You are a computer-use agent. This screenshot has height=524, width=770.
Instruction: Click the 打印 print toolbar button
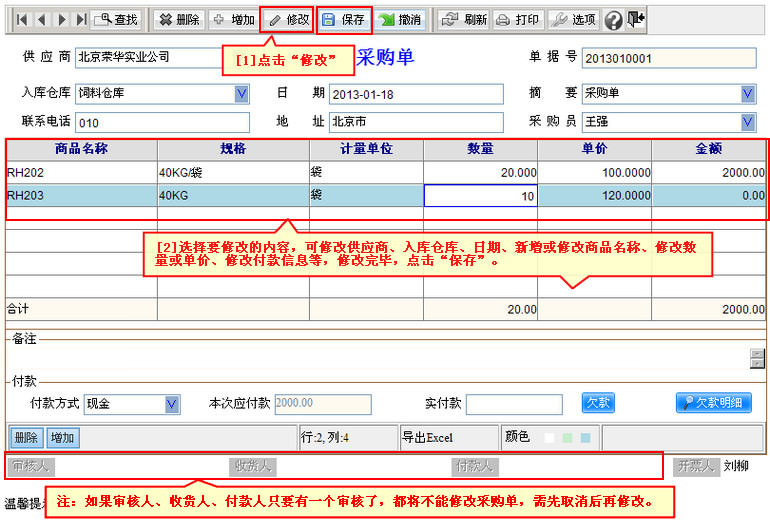point(518,19)
